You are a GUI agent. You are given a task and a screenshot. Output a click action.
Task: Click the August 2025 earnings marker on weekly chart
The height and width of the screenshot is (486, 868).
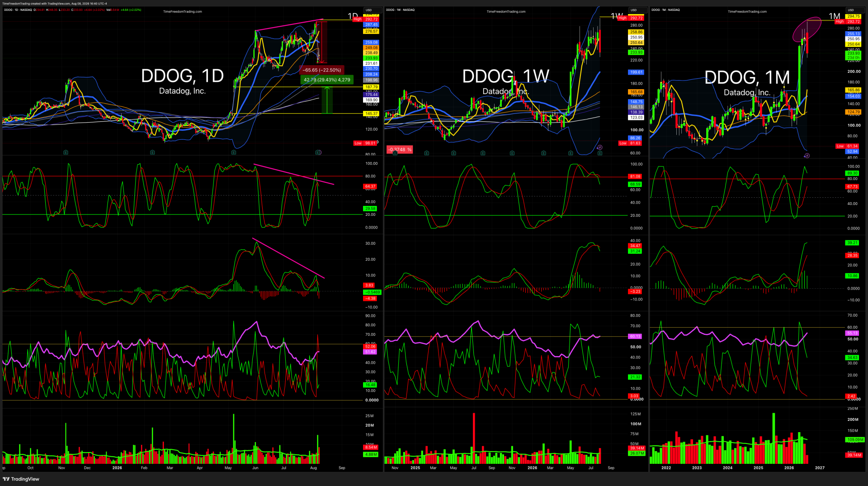pyautogui.click(x=483, y=153)
